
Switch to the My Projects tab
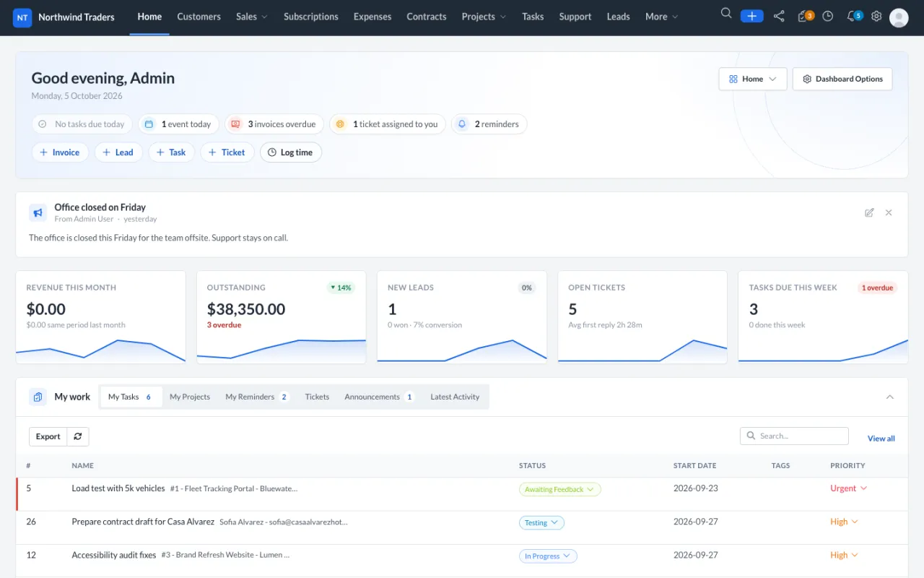[190, 397]
